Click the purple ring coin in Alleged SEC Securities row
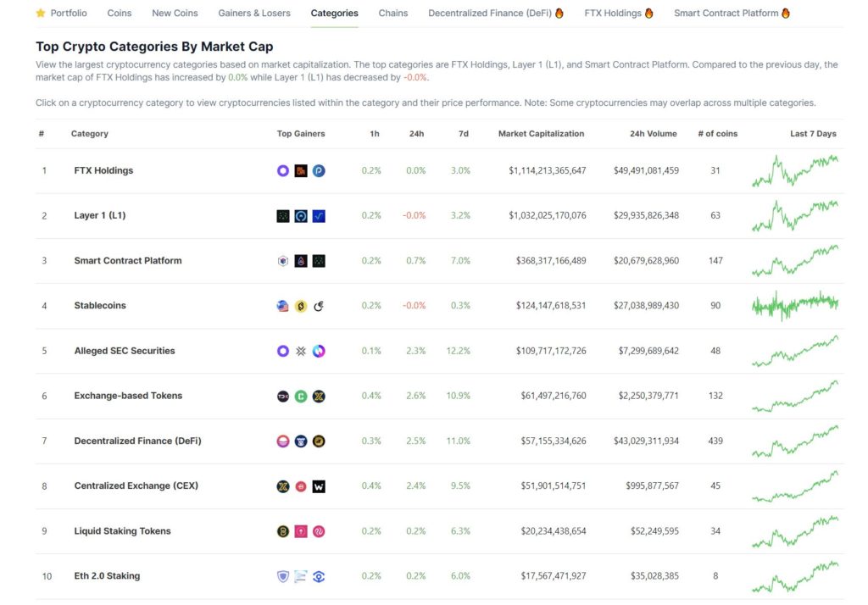This screenshot has width=868, height=605. coord(283,351)
